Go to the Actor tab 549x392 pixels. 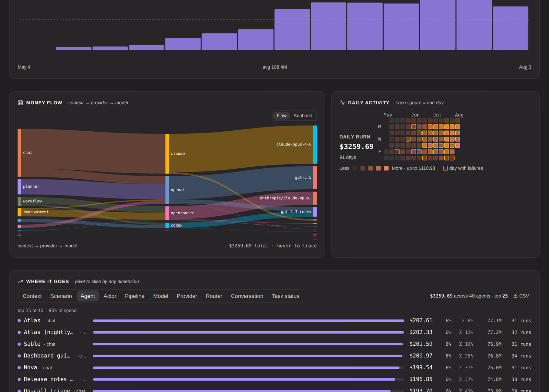pos(110,296)
